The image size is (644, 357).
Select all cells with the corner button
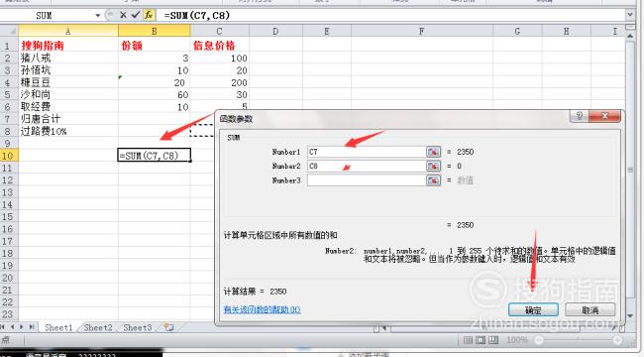tap(9, 31)
